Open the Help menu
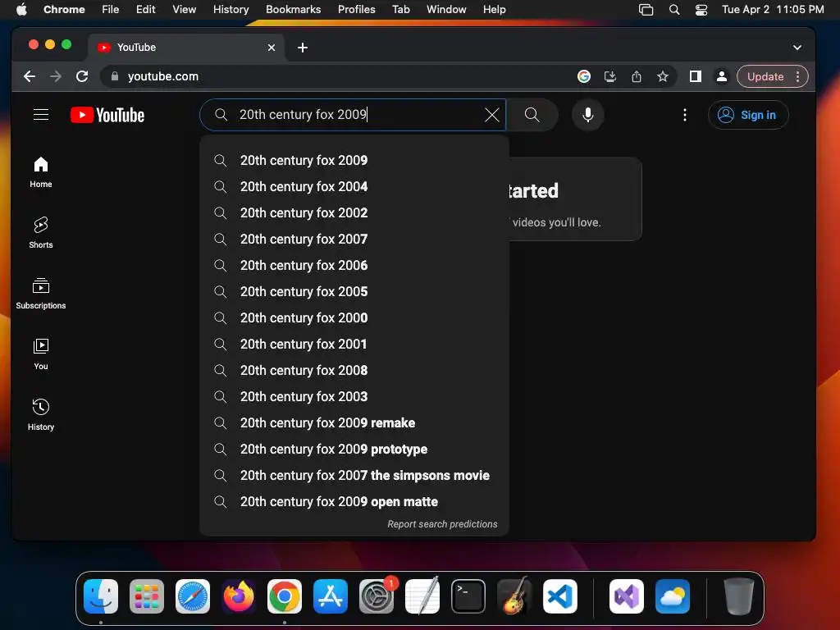The image size is (840, 630). (x=494, y=9)
